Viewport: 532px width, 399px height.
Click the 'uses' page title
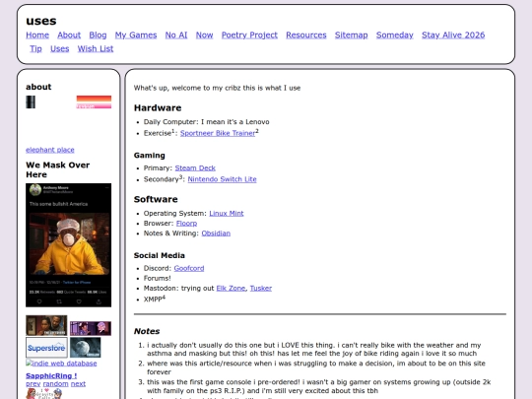coord(41,21)
